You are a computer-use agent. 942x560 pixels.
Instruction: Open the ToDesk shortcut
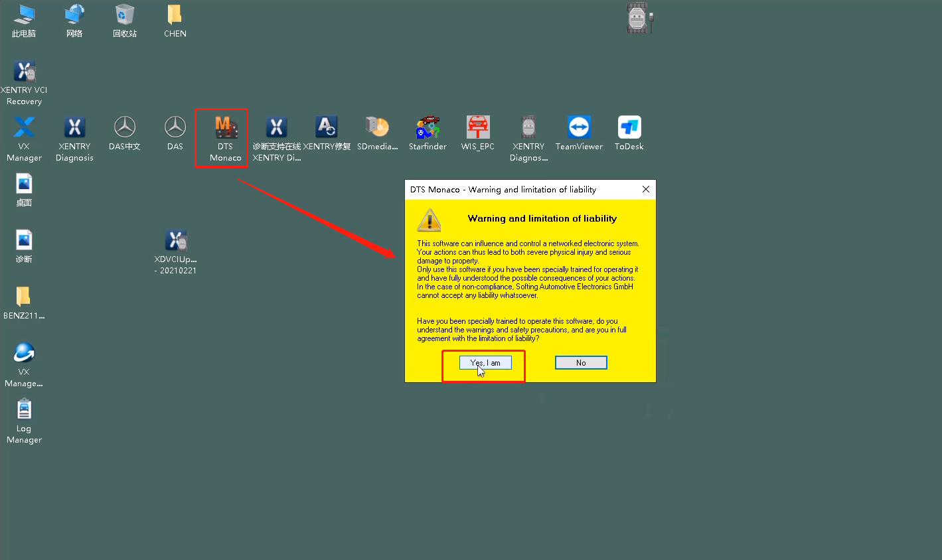tap(629, 133)
